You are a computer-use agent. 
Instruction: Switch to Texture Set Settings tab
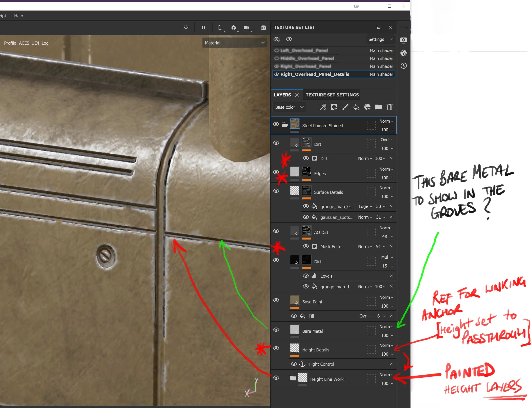tap(332, 95)
